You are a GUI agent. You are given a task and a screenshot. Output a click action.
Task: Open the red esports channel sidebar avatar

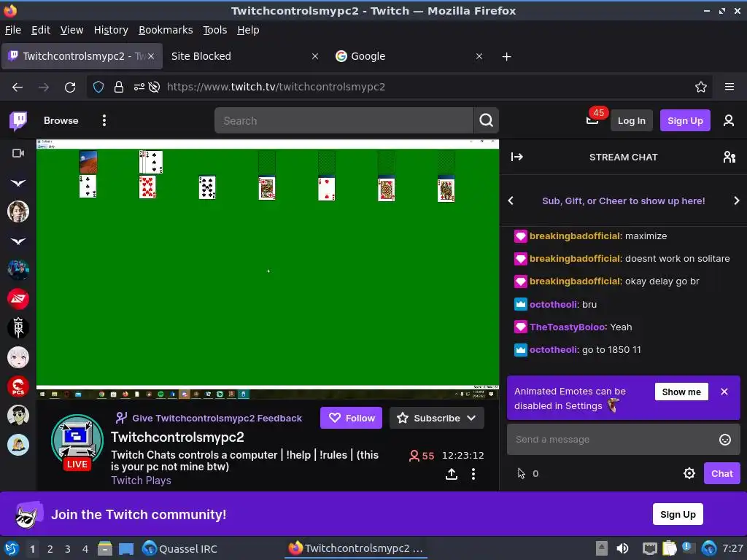(x=18, y=299)
